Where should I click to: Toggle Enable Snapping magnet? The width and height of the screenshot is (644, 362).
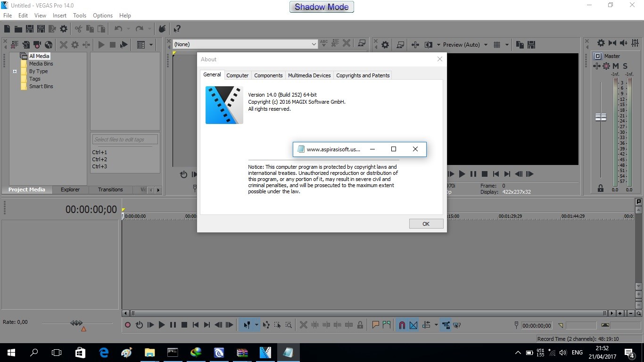[402, 325]
